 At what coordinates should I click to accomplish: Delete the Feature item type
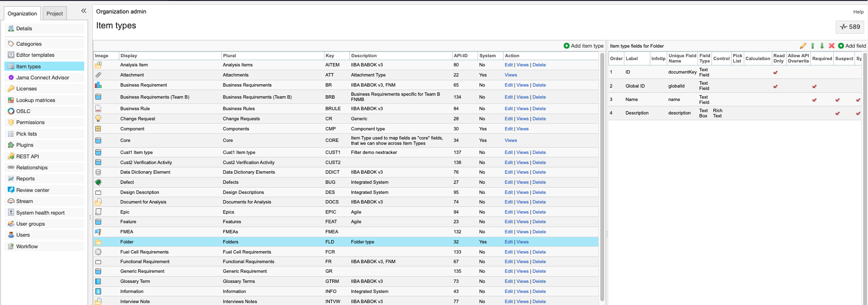pos(539,222)
